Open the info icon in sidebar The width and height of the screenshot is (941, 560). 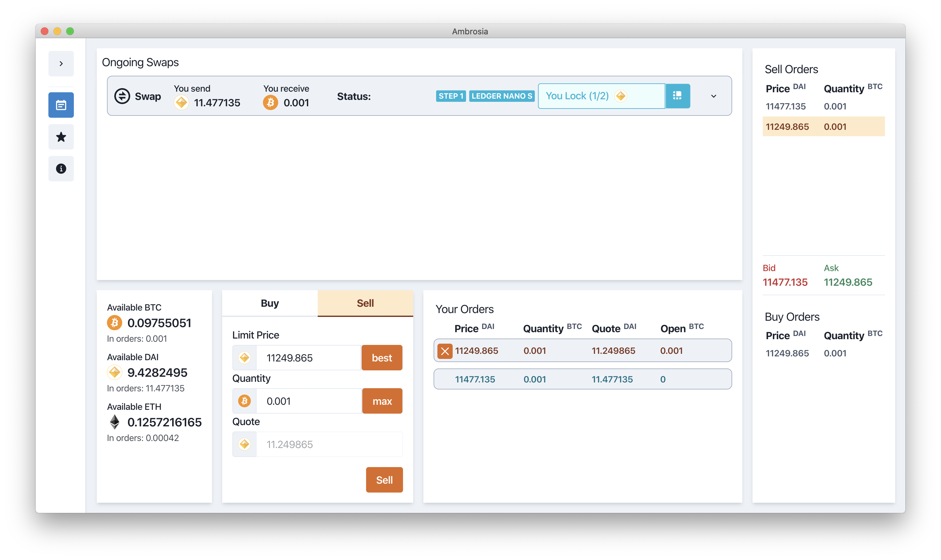(x=61, y=169)
